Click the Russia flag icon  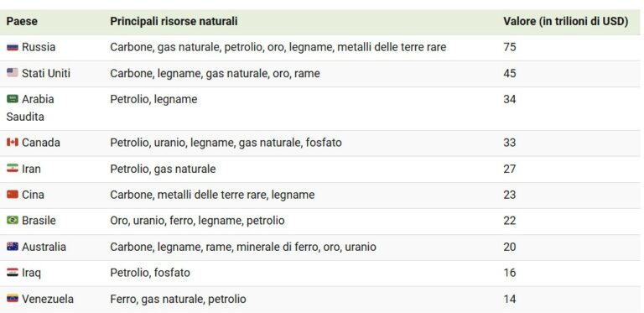[x=13, y=47]
